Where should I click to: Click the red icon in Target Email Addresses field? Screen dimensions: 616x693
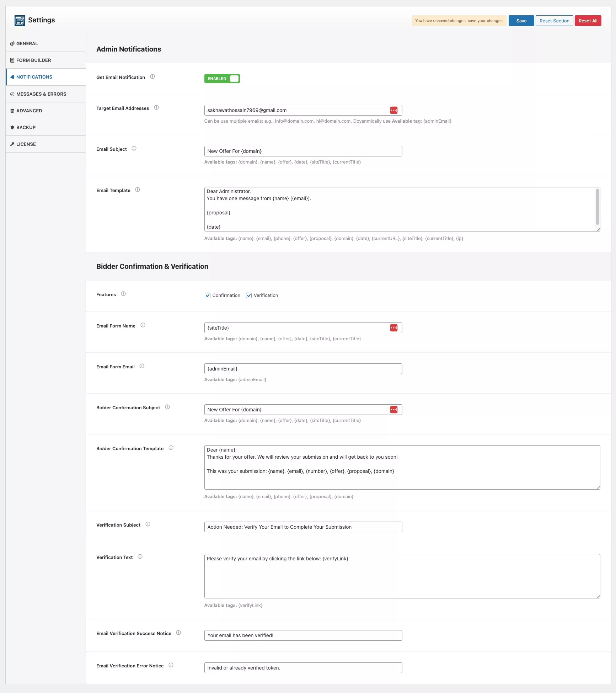coord(393,110)
